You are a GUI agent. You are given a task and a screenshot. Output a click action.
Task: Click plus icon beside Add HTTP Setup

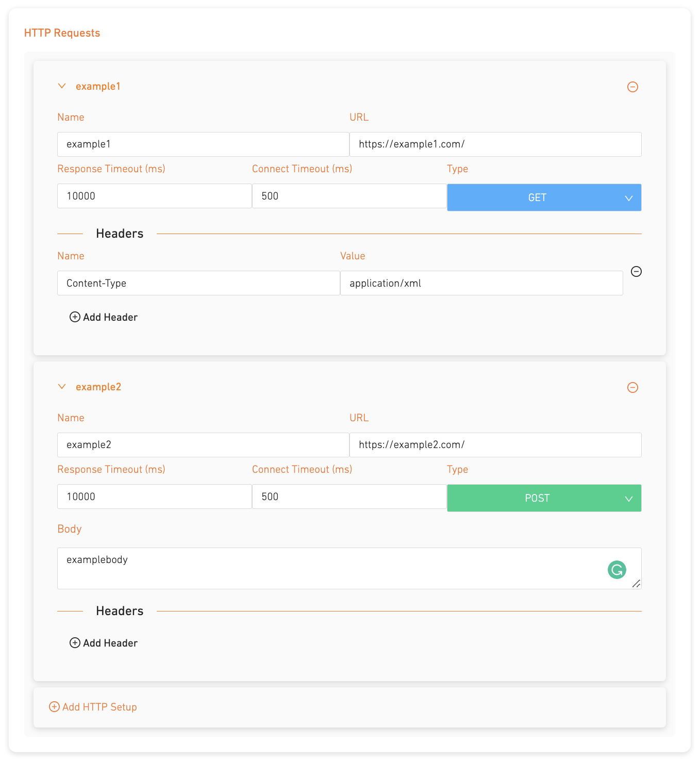(x=54, y=706)
